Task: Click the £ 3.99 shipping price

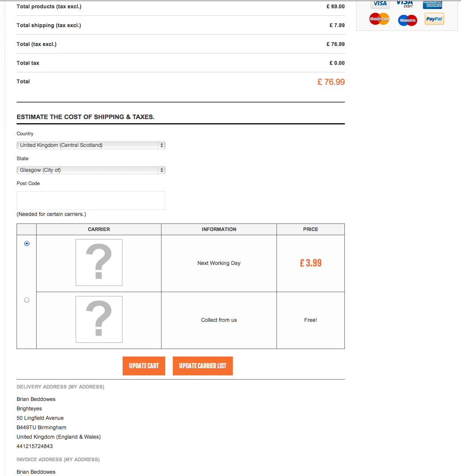Action: [x=310, y=263]
